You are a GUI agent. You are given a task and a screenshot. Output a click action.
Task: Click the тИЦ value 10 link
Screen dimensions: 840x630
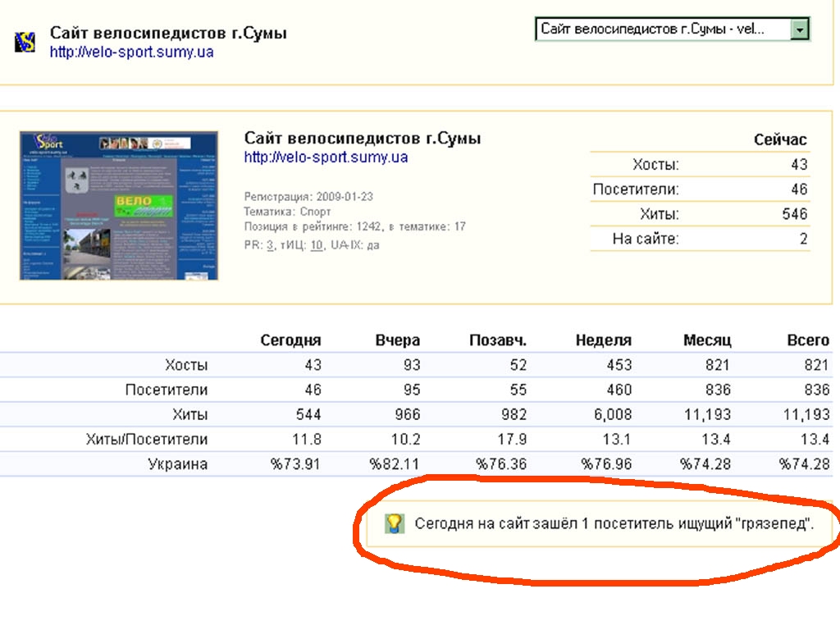pos(316,245)
